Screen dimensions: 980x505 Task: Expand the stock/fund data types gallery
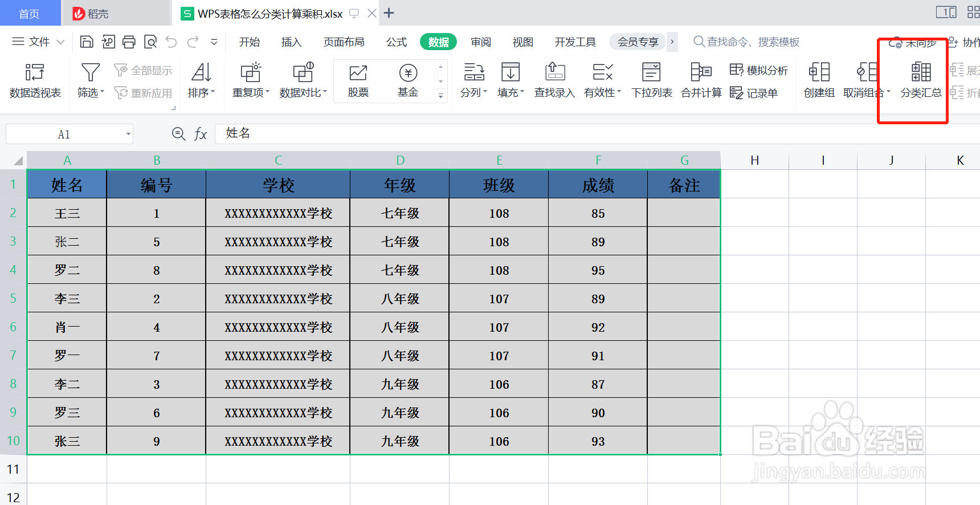point(440,96)
